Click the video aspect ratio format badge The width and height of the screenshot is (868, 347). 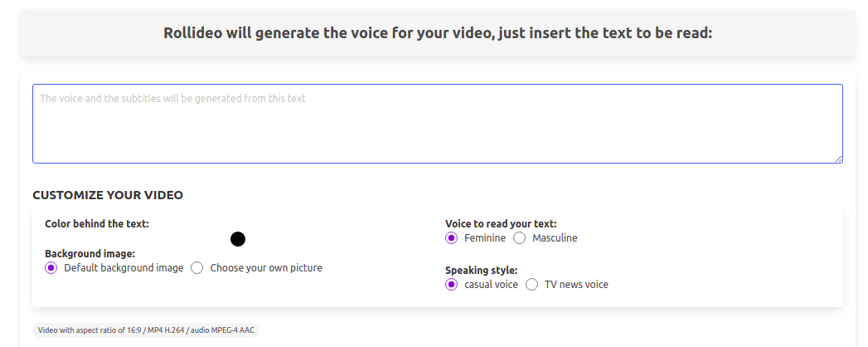pyautogui.click(x=147, y=330)
